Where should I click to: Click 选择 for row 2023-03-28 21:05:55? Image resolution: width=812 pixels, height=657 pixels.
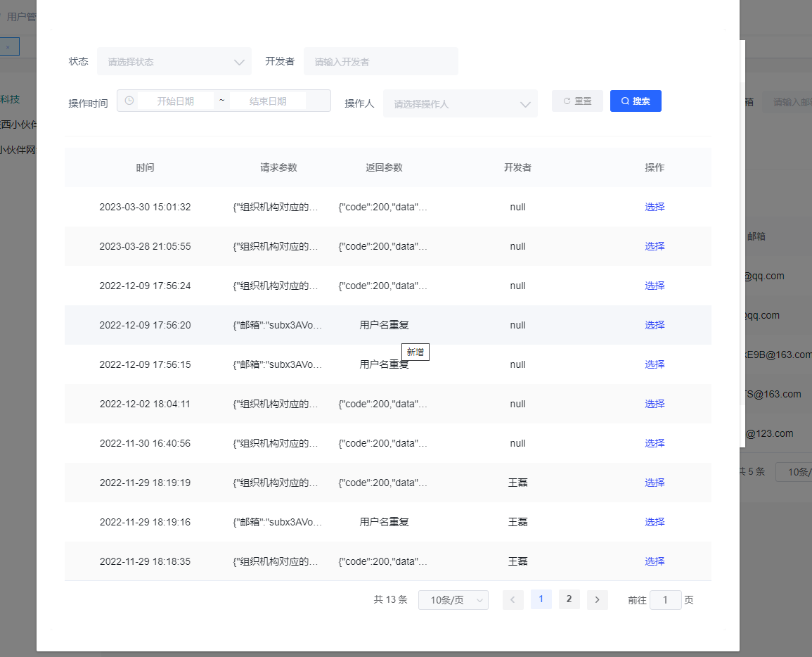[x=655, y=246]
